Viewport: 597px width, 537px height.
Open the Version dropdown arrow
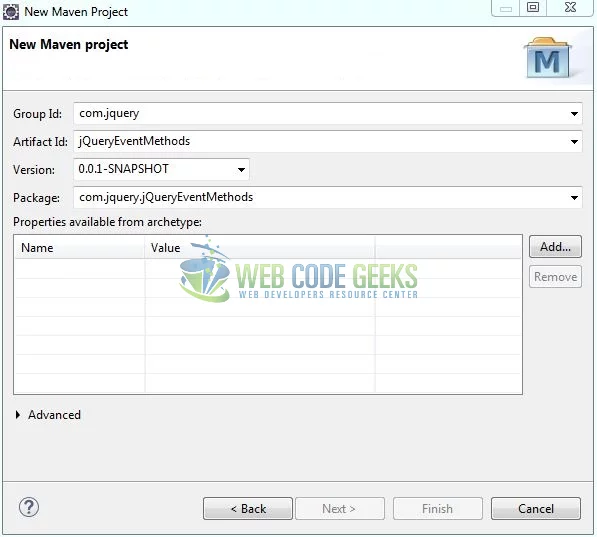point(241,169)
